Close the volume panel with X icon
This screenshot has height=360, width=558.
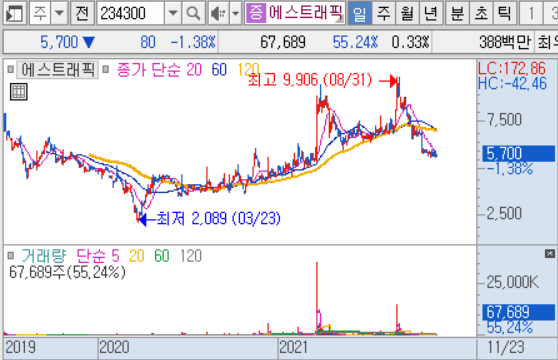pyautogui.click(x=550, y=254)
